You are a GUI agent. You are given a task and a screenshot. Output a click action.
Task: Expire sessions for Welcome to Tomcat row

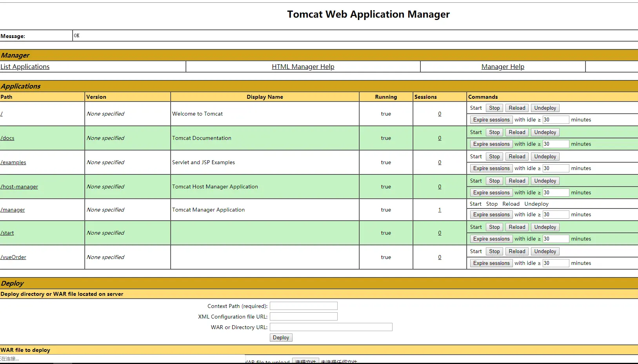click(491, 120)
